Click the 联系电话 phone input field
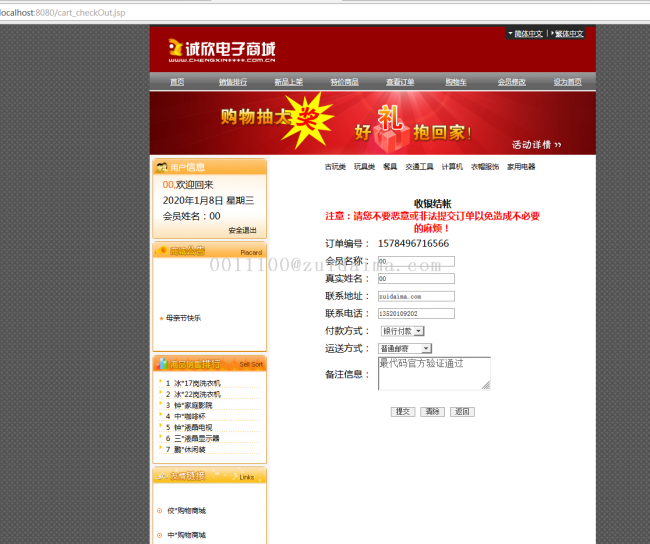The image size is (650, 544). 416,314
